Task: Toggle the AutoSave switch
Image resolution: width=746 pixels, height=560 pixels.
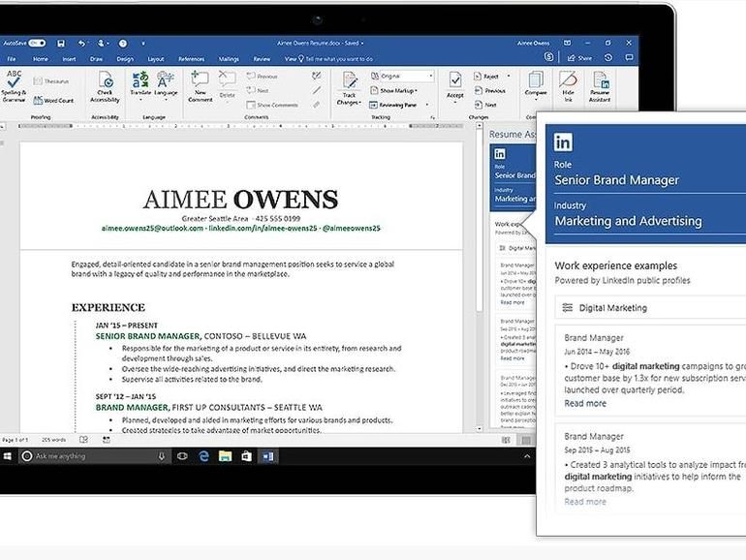Action: 37,44
